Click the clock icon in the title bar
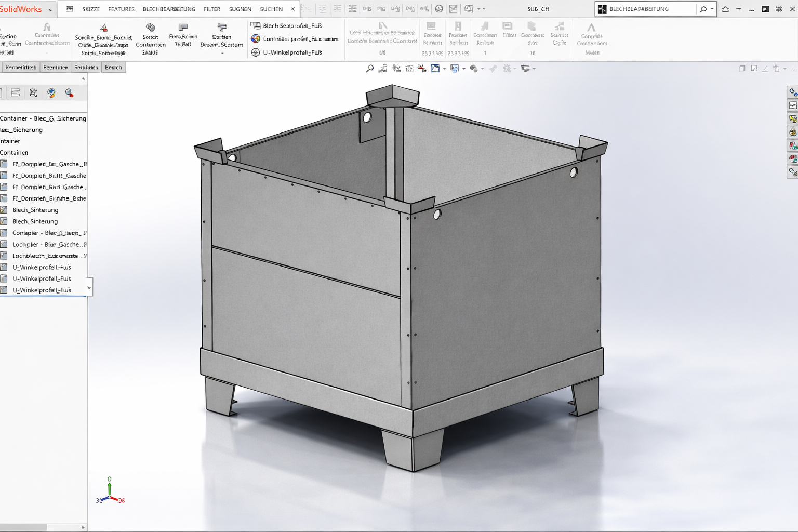Screen dimensions: 798x532 tap(439, 9)
